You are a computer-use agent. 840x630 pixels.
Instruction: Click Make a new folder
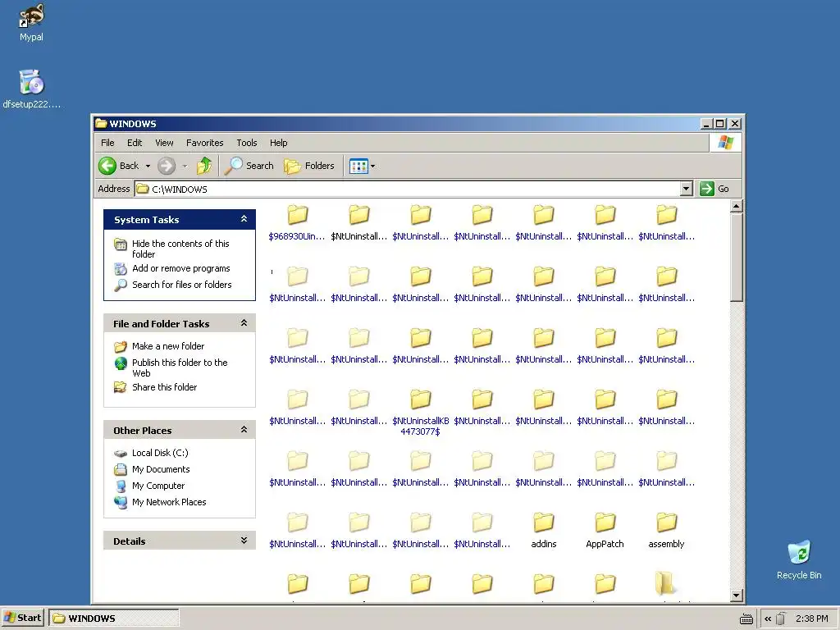[x=167, y=346]
